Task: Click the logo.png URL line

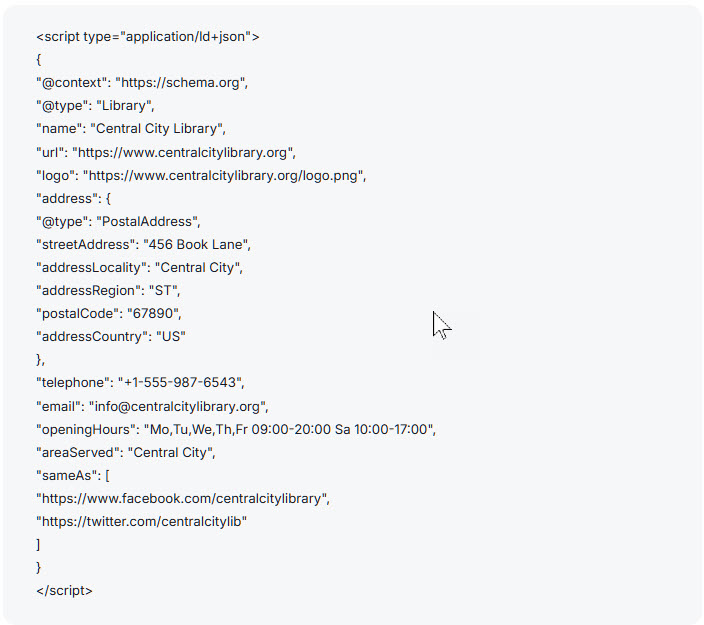Action: coord(225,175)
